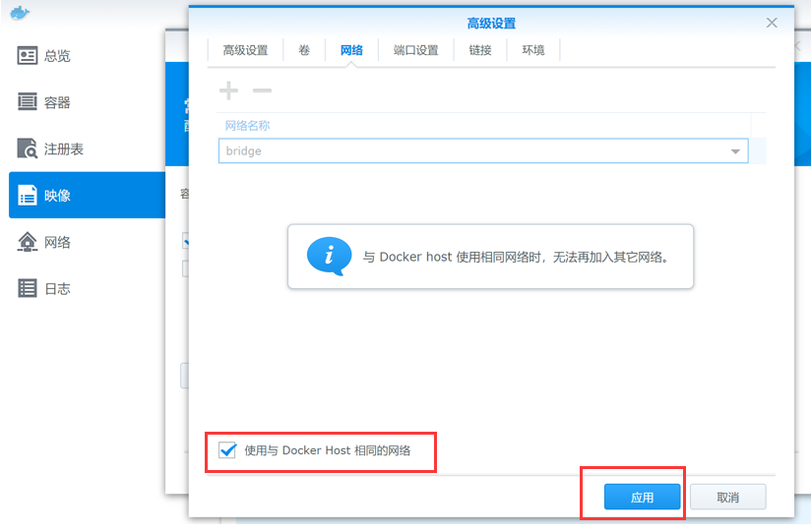Switch to the 端口设置 tab
This screenshot has width=811, height=532.
click(416, 50)
